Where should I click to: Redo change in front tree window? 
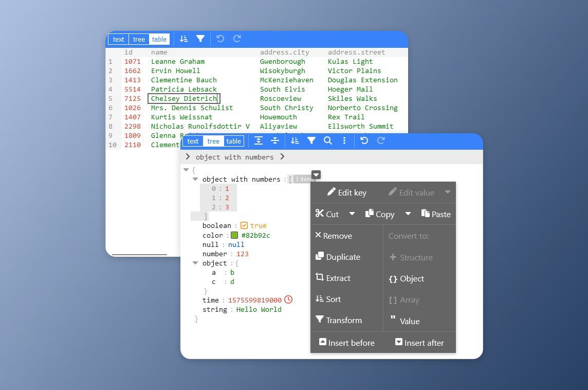381,140
